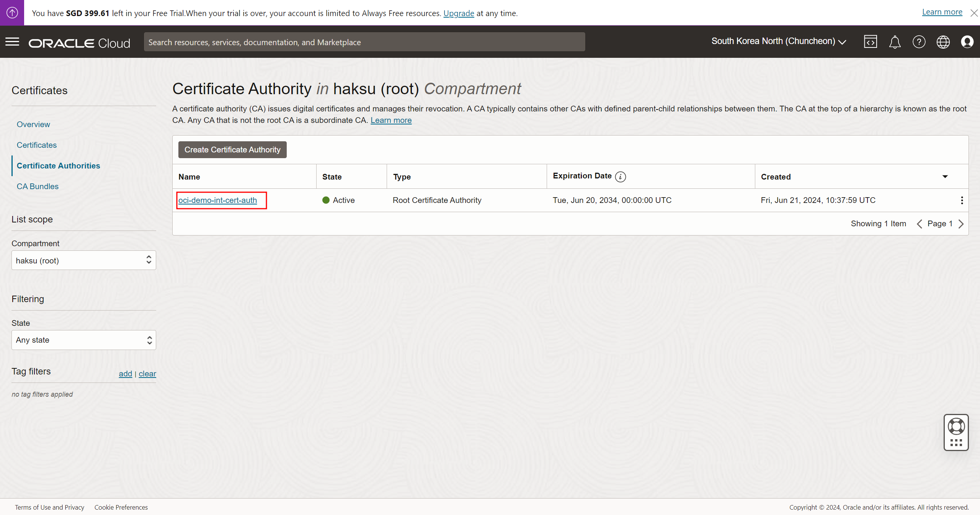Open the user profile avatar icon
Screen dimensions: 980x515
[967, 42]
